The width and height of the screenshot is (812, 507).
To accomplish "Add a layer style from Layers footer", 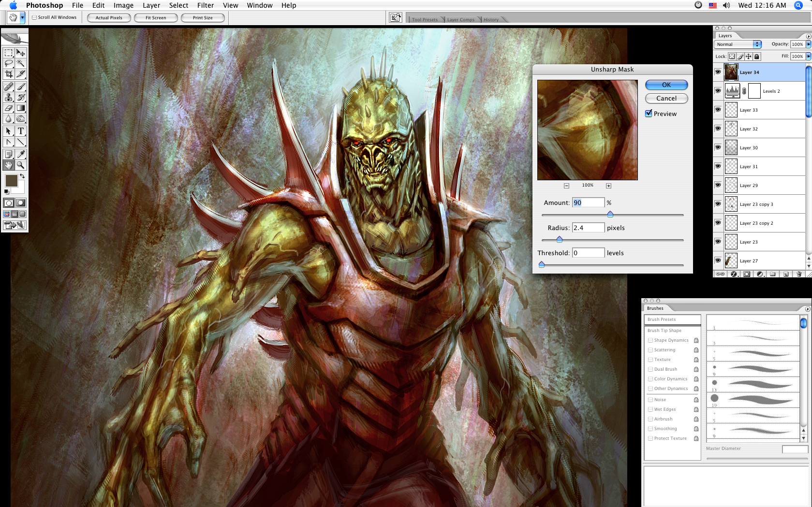I will point(734,274).
